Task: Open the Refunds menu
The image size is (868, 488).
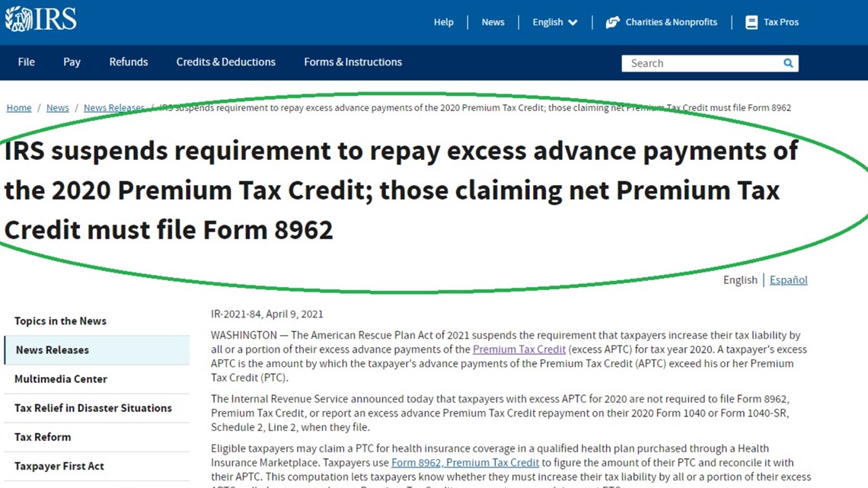Action: 129,62
